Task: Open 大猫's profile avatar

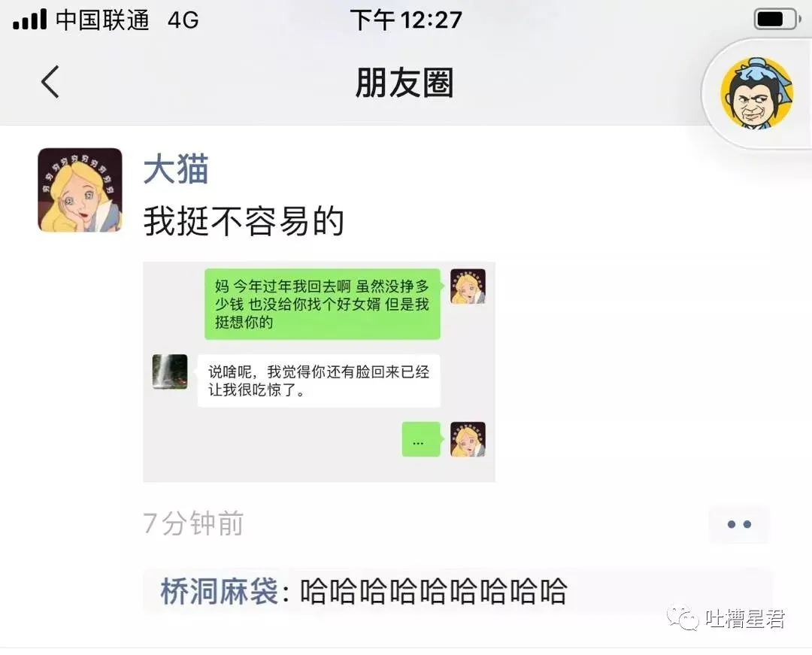Action: click(x=80, y=190)
